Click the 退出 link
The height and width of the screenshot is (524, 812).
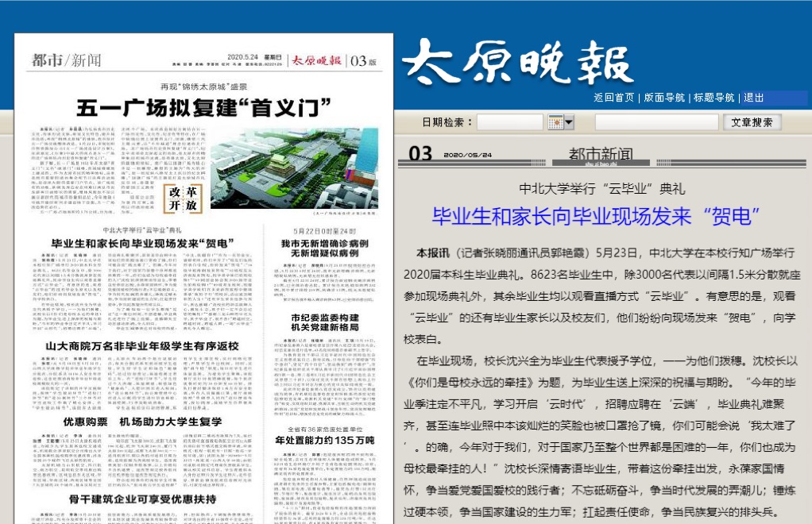click(753, 98)
